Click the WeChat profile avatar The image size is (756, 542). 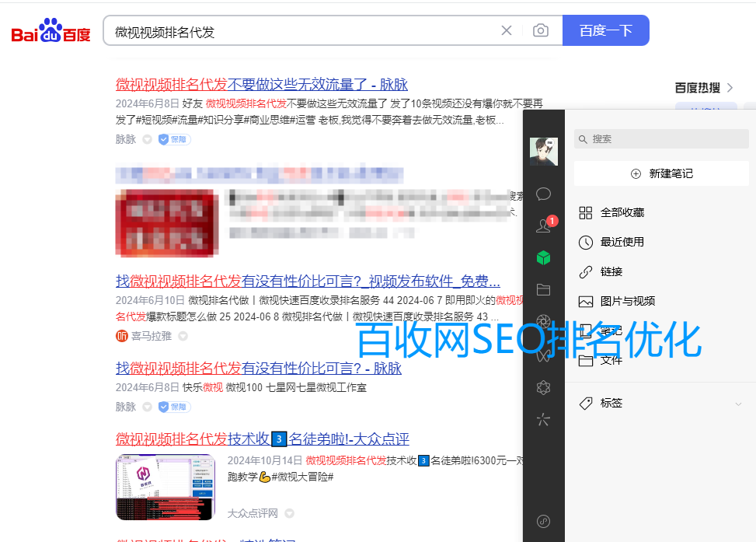[543, 152]
